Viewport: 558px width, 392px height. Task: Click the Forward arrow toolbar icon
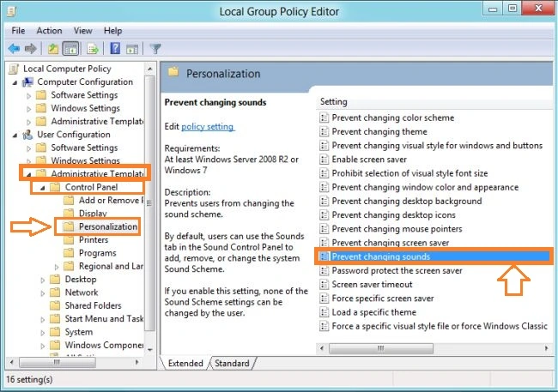click(x=31, y=48)
